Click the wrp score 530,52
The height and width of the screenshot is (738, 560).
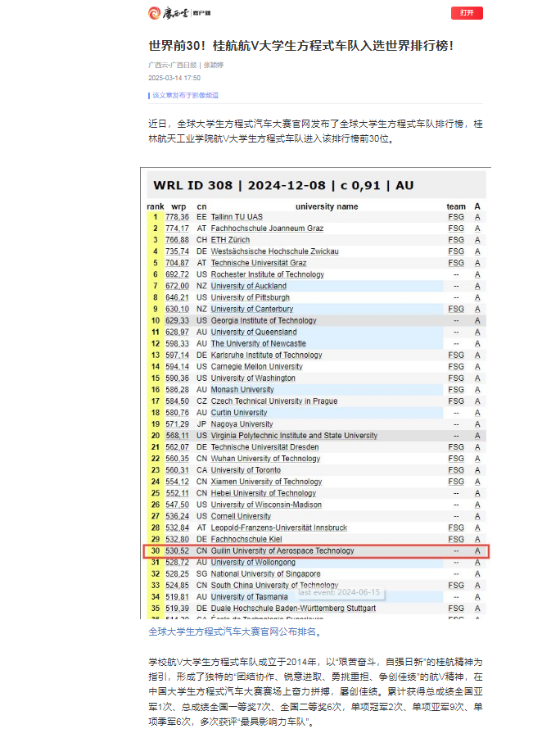pyautogui.click(x=177, y=551)
